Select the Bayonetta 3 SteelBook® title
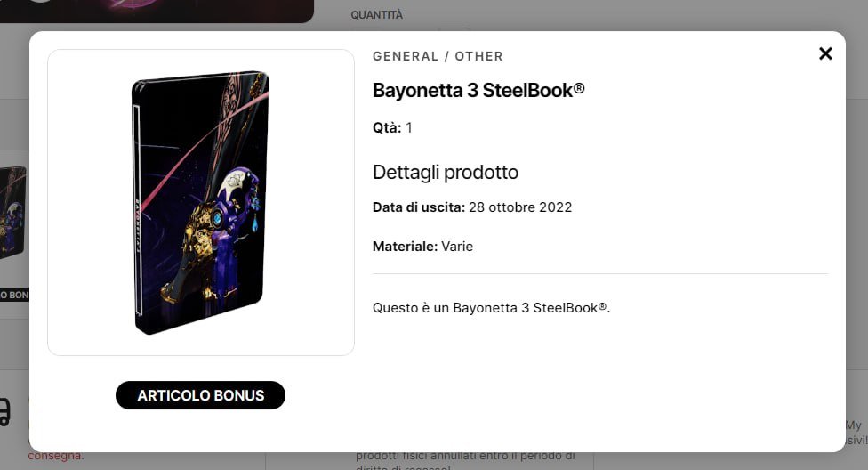Image resolution: width=868 pixels, height=470 pixels. tap(478, 91)
